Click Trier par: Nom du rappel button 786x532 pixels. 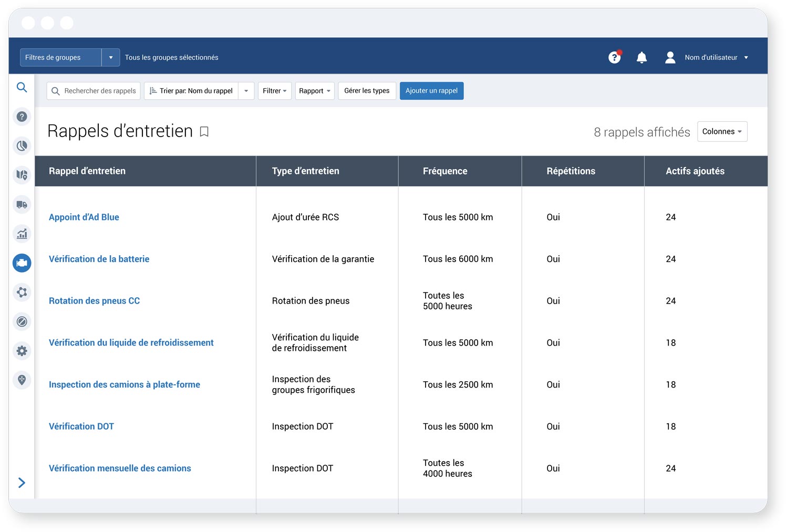click(191, 91)
